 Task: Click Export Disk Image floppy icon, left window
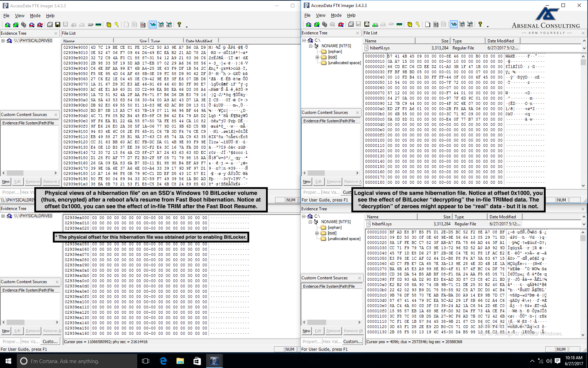tap(58, 25)
